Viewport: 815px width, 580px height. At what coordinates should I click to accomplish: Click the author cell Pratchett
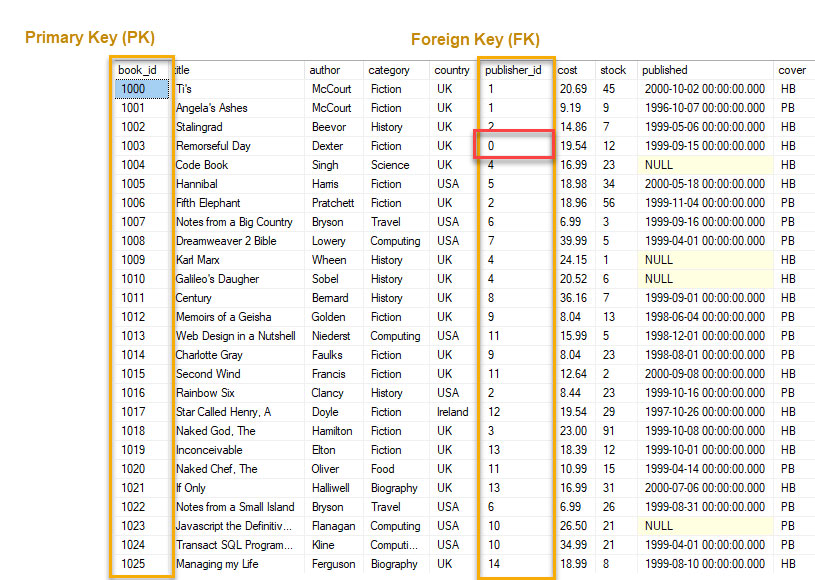[331, 203]
